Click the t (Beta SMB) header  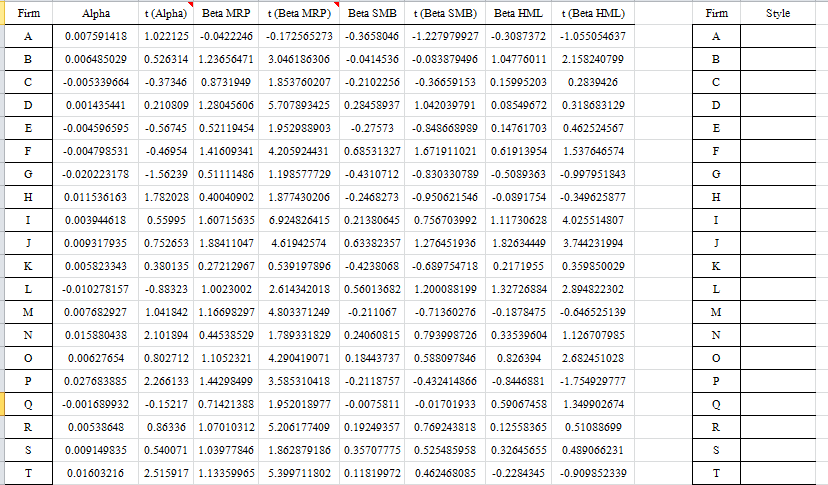coord(445,13)
